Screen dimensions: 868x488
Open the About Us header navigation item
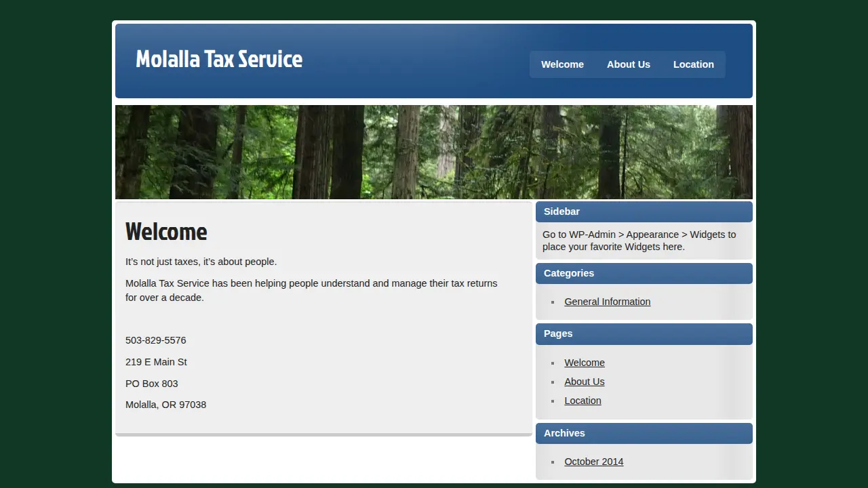(x=629, y=64)
